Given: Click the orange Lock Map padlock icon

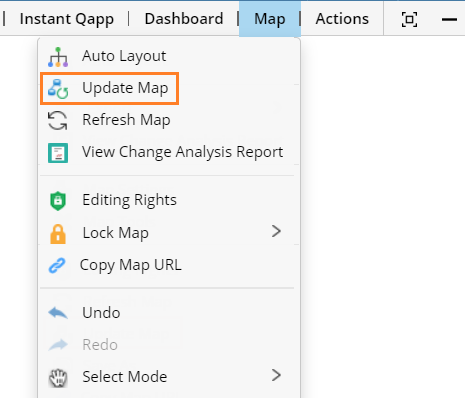Looking at the screenshot, I should (58, 234).
